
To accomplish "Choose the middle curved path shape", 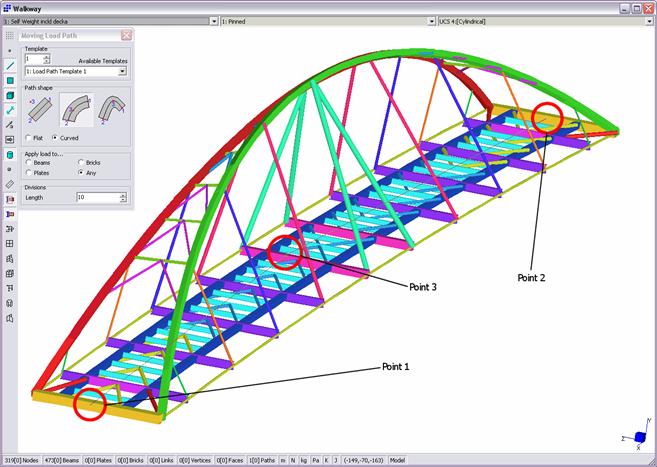I will coord(75,108).
